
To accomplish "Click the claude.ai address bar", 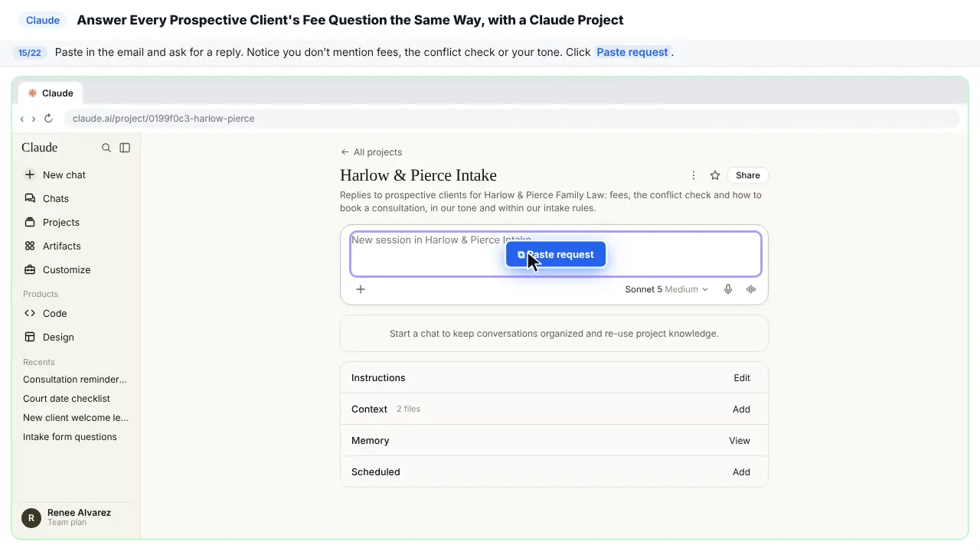I will pos(511,119).
